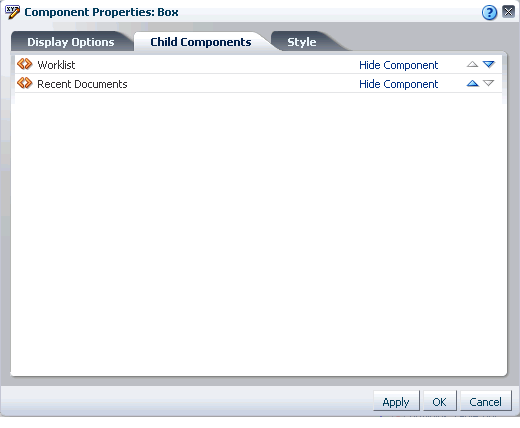Move Worklist down with the blue arrow
520x428 pixels.
[x=489, y=64]
